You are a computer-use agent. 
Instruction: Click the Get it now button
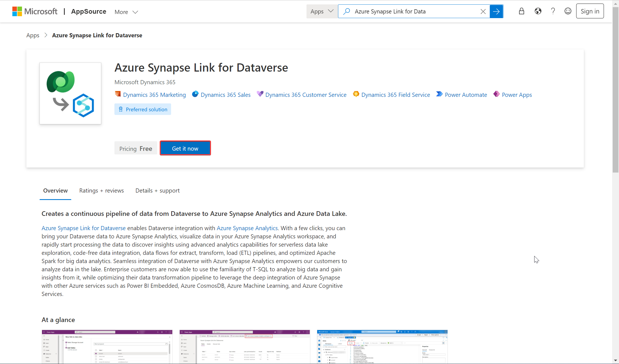pyautogui.click(x=185, y=148)
